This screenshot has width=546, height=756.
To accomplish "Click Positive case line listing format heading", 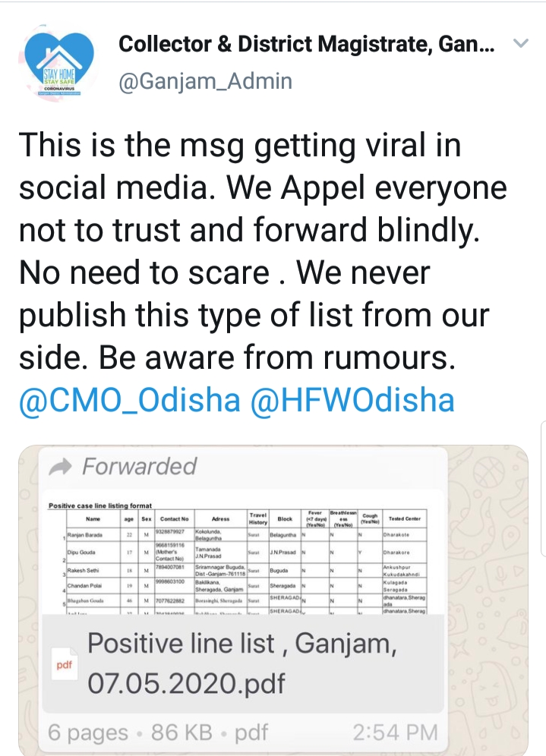I will (99, 506).
